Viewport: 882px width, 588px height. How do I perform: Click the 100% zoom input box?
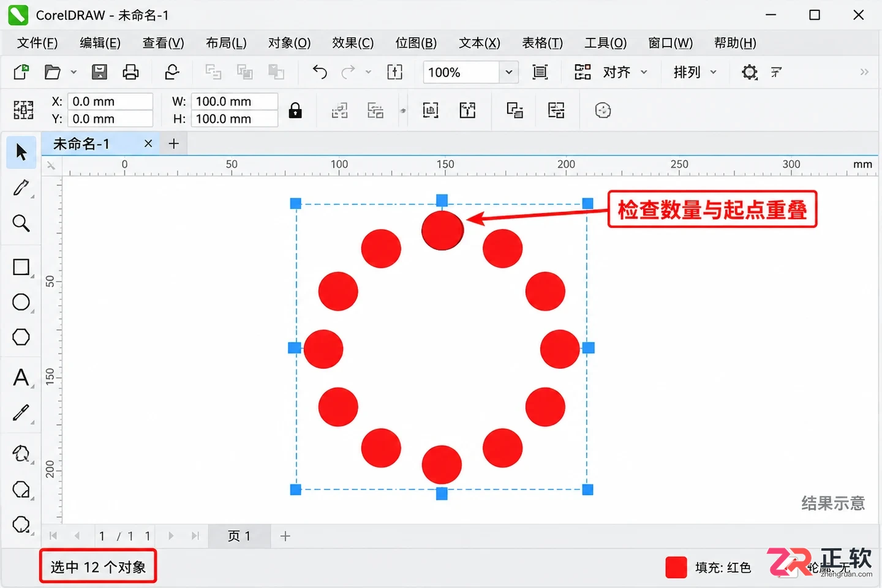tap(461, 72)
